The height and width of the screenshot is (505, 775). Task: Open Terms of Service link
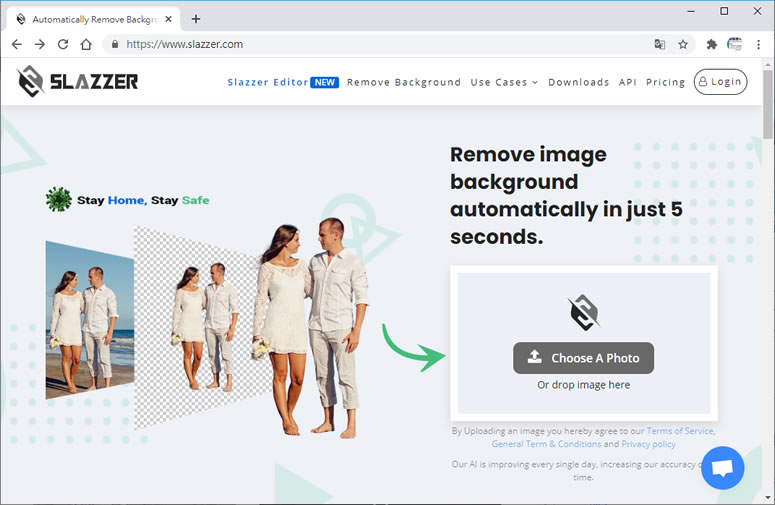click(x=680, y=431)
